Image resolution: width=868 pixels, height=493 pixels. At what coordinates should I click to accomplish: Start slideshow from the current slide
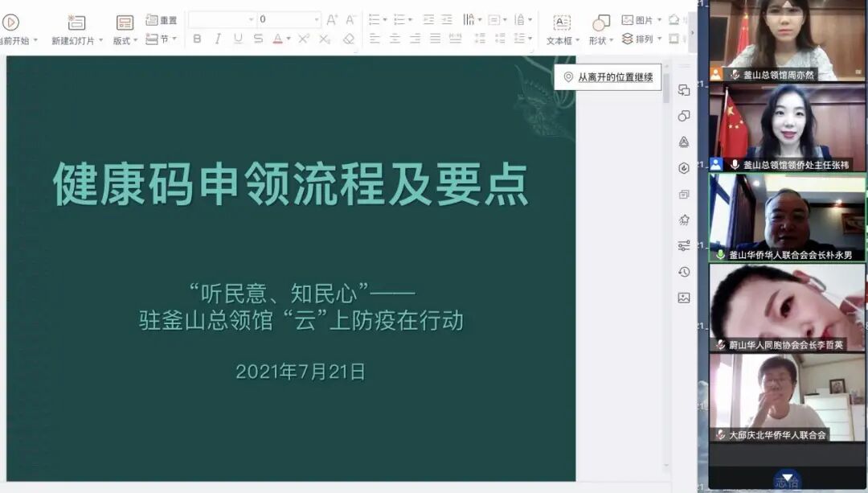[x=11, y=23]
